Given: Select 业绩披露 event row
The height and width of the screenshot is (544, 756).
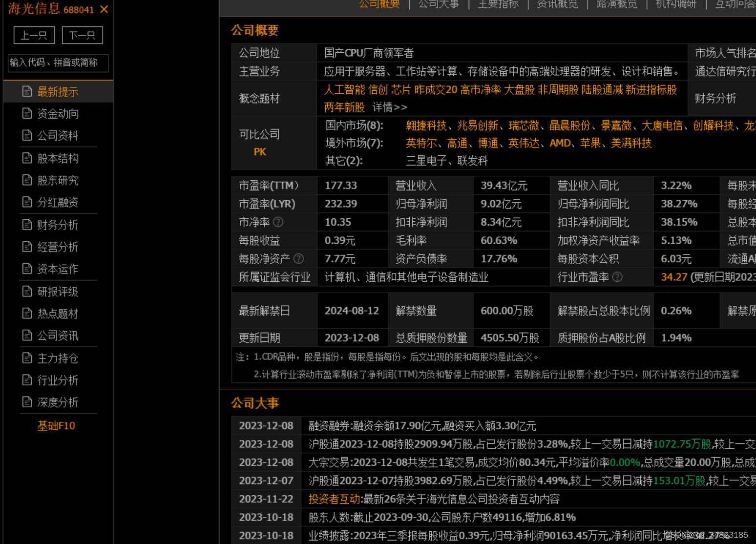Looking at the screenshot, I should [x=494, y=535].
